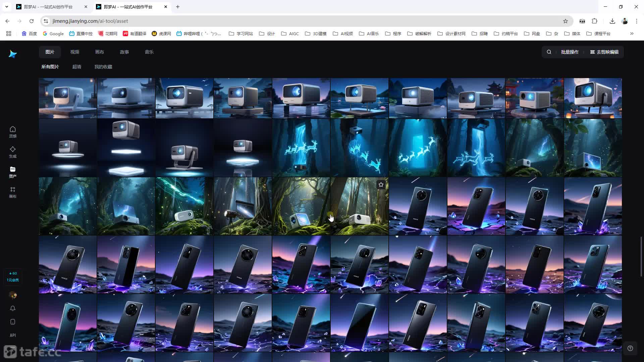Screen dimensions: 644x362
Task: Favorite the forest projector image with the star
Action: 381,185
